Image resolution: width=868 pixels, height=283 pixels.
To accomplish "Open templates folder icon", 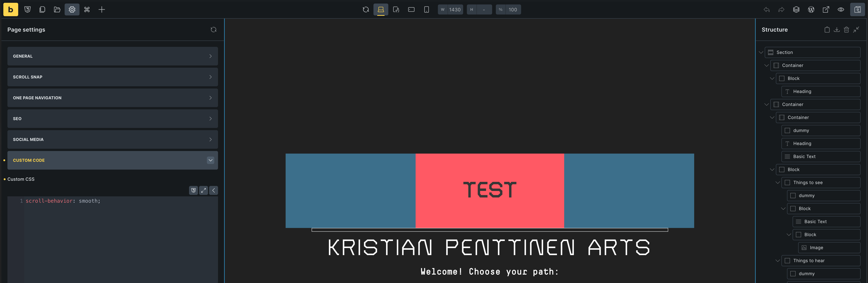I will (x=57, y=9).
